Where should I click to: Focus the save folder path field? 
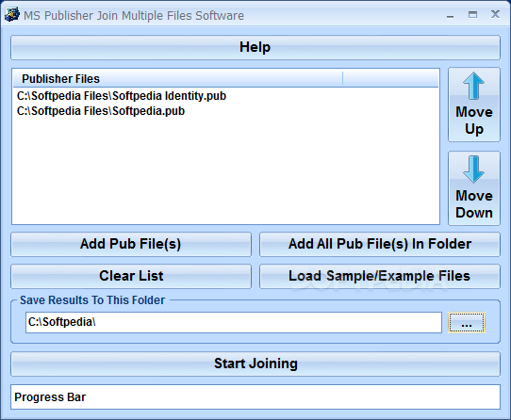tap(234, 322)
